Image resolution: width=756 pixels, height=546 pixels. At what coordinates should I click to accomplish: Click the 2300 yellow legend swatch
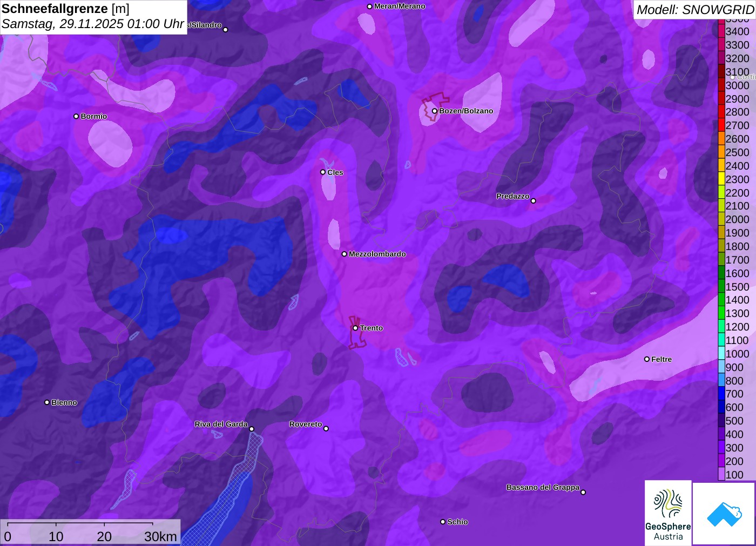[721, 179]
